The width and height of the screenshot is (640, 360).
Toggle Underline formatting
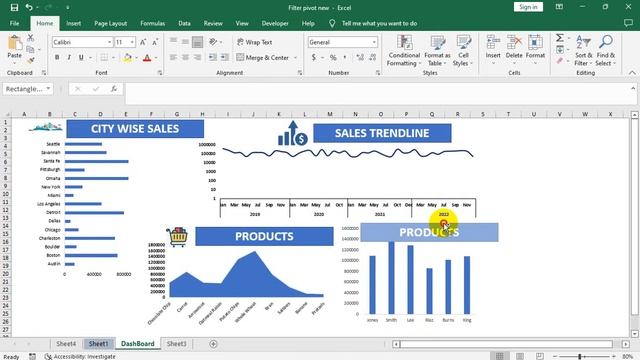[81, 58]
